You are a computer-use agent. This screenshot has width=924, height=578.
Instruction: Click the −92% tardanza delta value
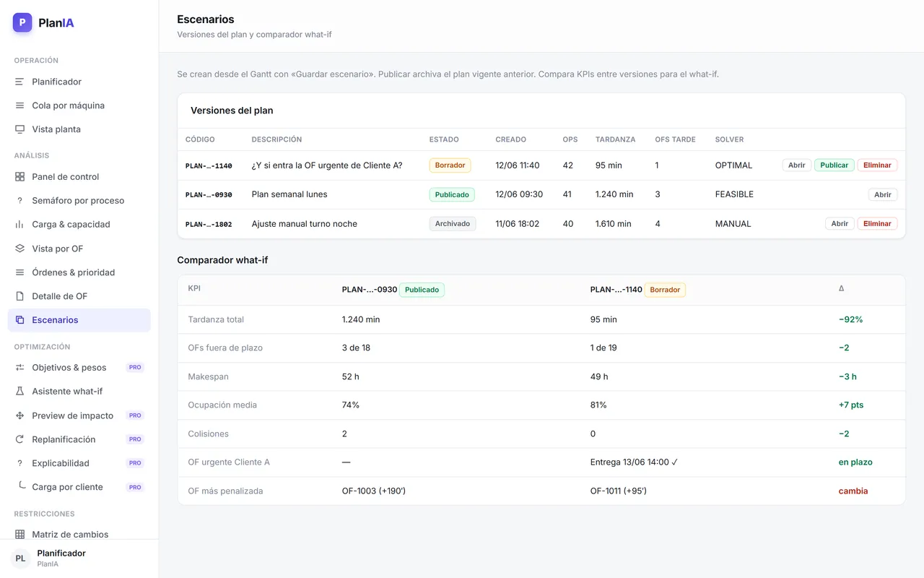tap(850, 319)
